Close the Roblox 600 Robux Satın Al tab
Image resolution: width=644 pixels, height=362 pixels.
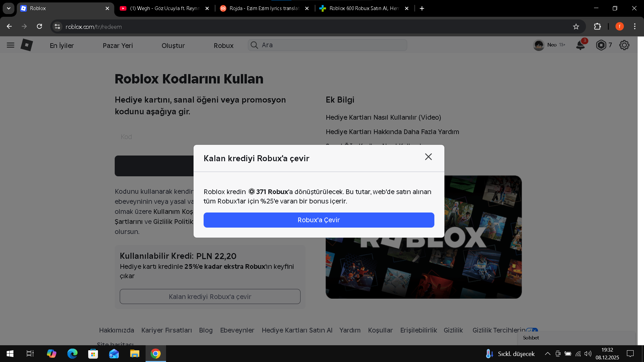[x=407, y=8]
